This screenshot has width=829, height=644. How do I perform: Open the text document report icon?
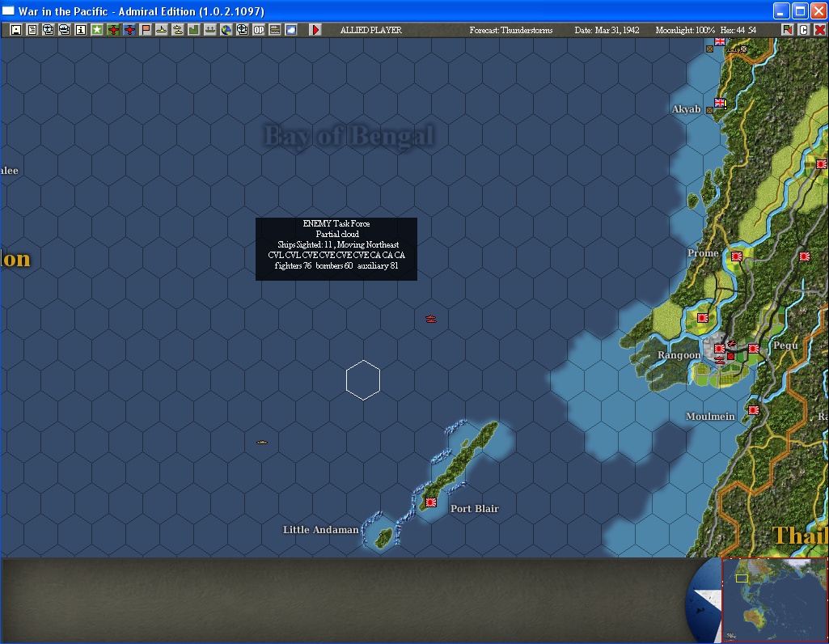tap(32, 30)
